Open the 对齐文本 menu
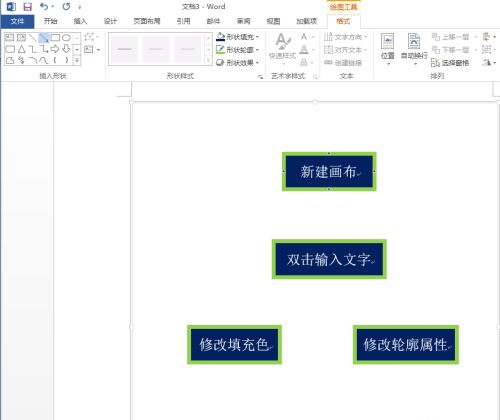Viewport: 500px width, 420px height. [x=345, y=50]
